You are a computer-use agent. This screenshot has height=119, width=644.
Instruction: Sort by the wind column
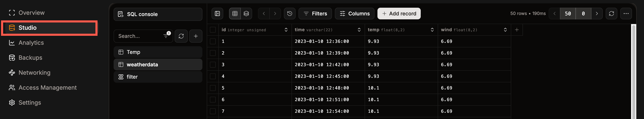coord(505,30)
